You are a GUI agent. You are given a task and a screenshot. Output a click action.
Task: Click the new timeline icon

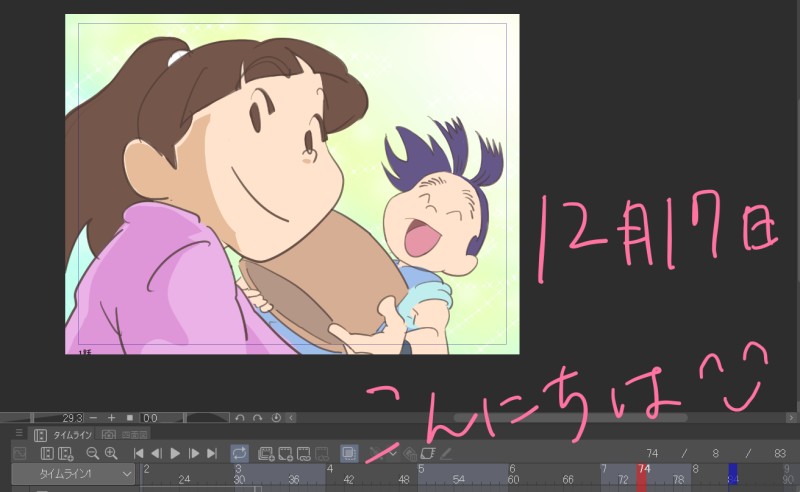(x=66, y=453)
